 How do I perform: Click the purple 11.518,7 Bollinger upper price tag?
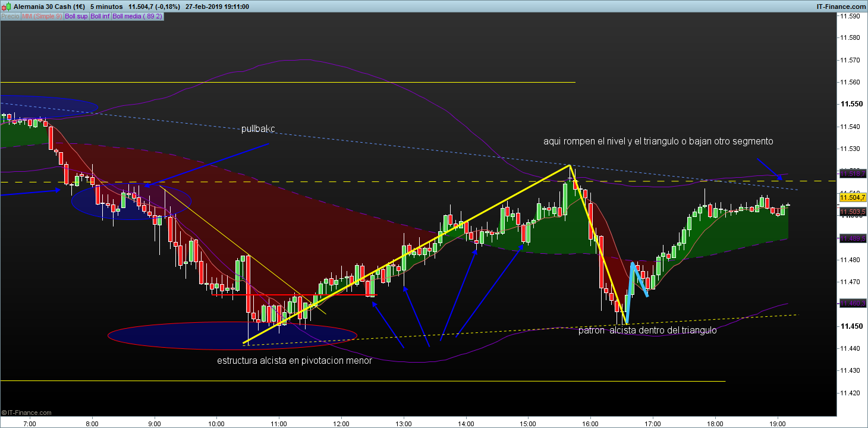[852, 173]
